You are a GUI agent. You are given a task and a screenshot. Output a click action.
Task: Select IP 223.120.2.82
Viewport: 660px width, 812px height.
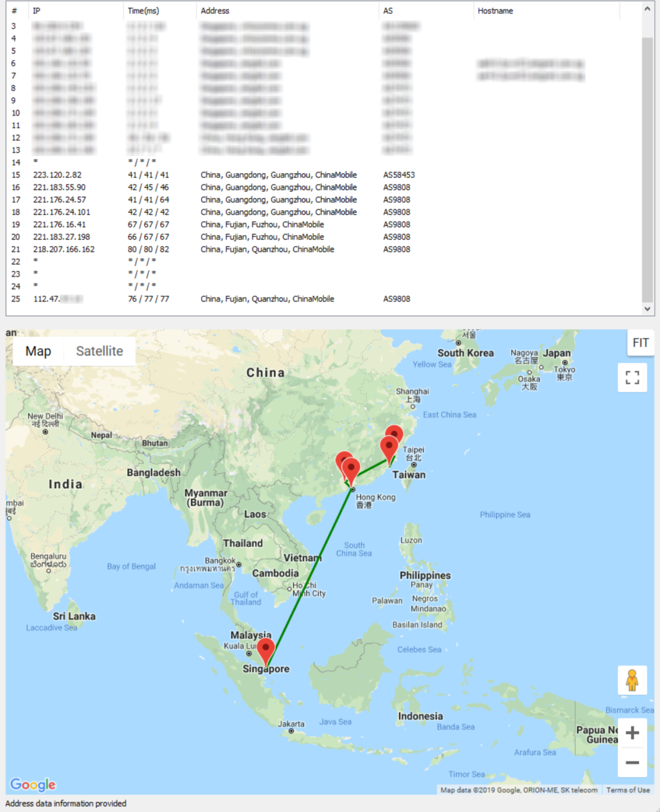pyautogui.click(x=57, y=175)
